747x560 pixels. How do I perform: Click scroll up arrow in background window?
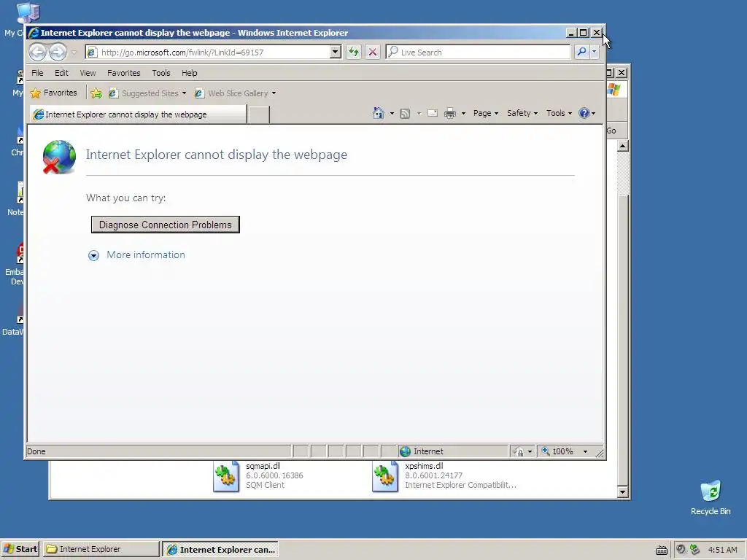click(623, 146)
